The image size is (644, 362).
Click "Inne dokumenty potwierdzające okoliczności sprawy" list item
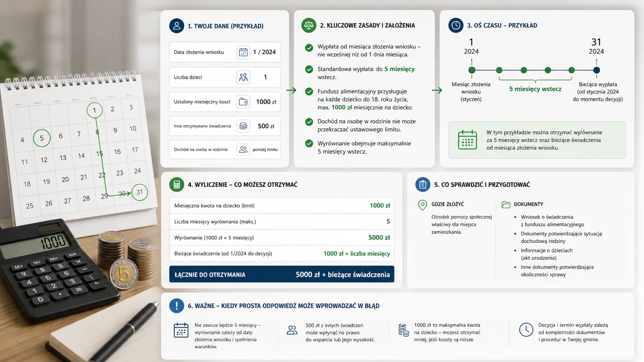[x=557, y=271]
